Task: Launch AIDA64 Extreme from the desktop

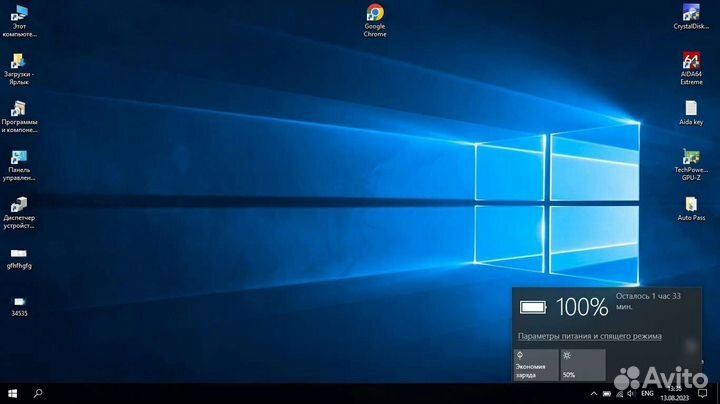Action: [x=691, y=68]
